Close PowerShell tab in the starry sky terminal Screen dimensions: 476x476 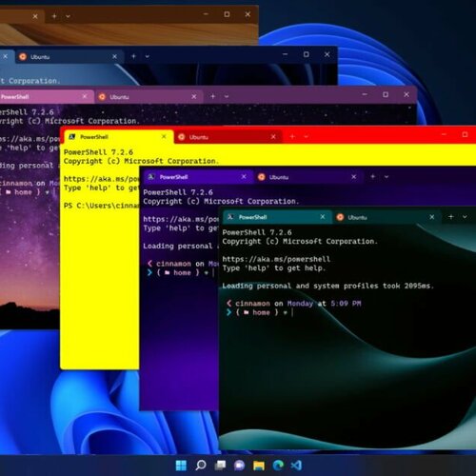(85, 96)
